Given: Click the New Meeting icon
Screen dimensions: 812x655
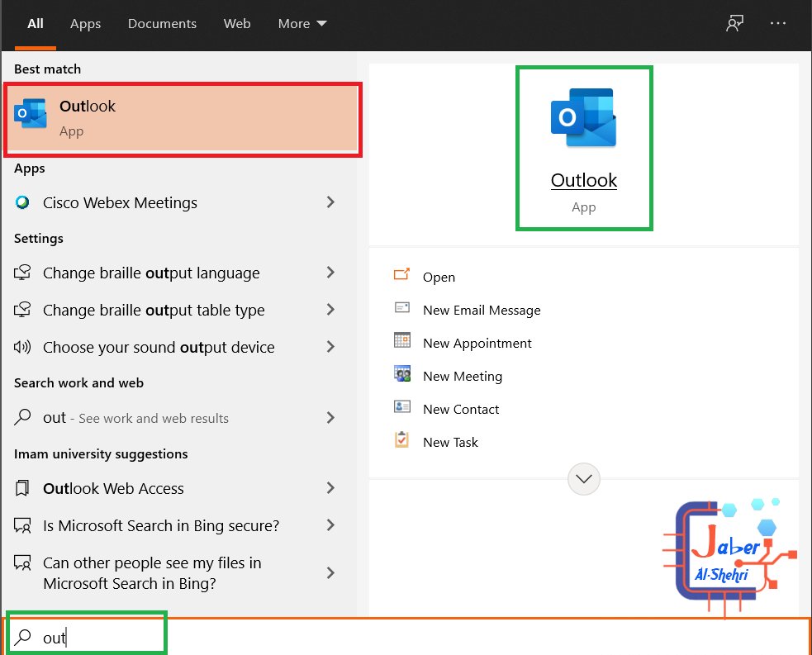Looking at the screenshot, I should coord(401,373).
